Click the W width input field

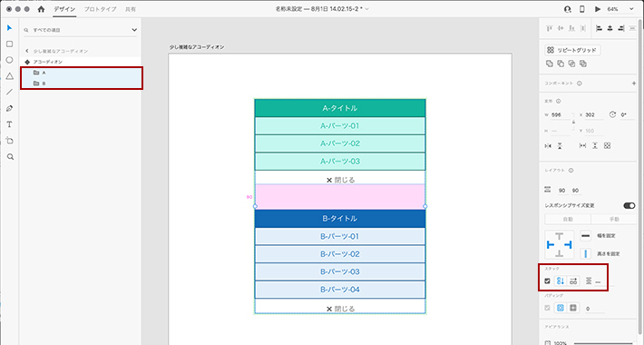click(561, 115)
